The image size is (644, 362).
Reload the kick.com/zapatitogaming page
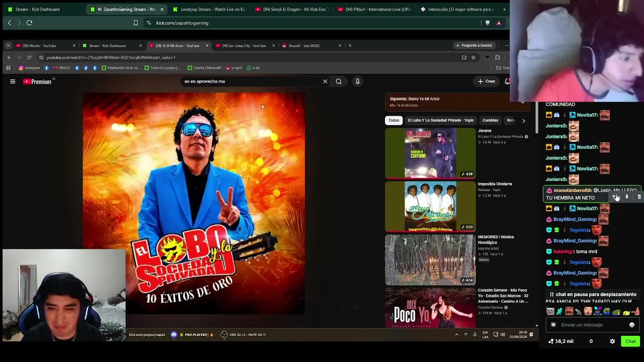29,23
